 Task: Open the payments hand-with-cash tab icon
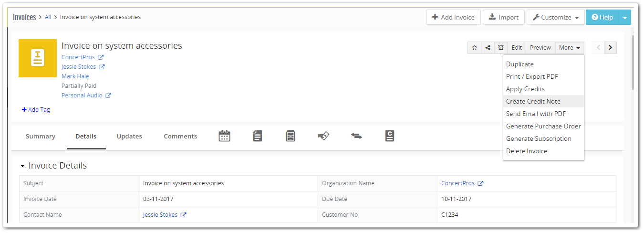[x=323, y=136]
